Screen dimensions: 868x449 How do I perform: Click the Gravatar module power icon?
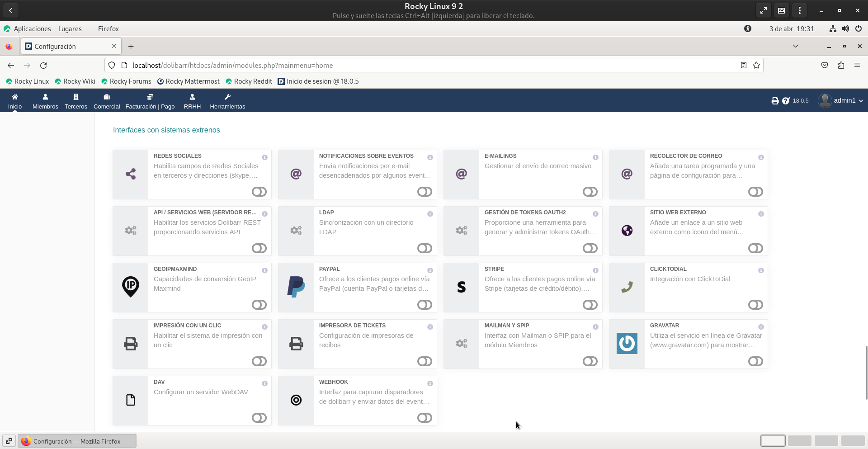627,344
